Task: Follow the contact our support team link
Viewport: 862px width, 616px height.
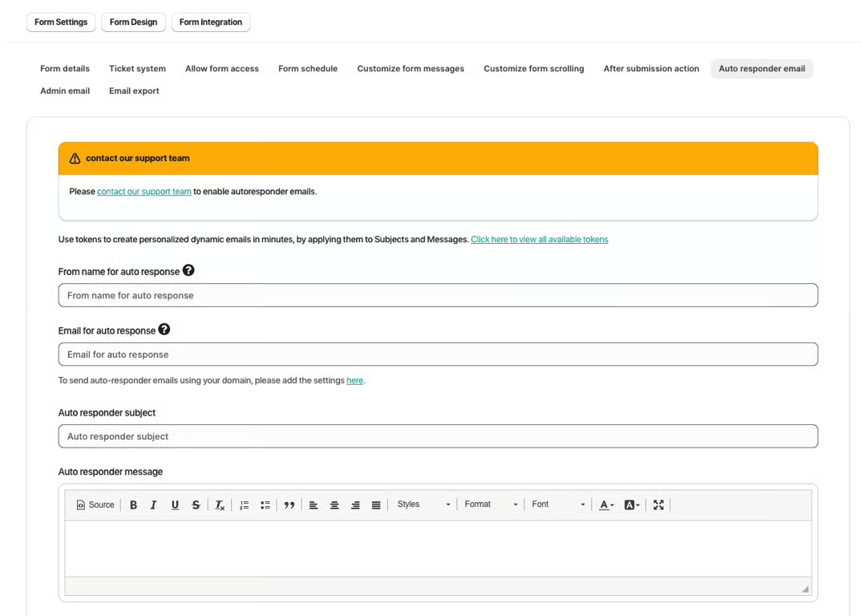Action: pos(144,192)
